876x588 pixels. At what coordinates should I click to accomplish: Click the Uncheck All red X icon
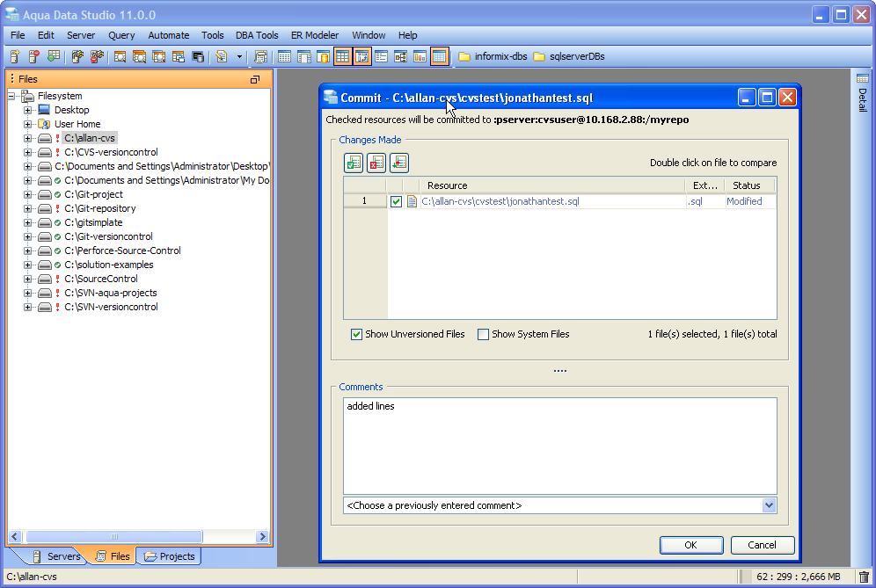(x=376, y=163)
